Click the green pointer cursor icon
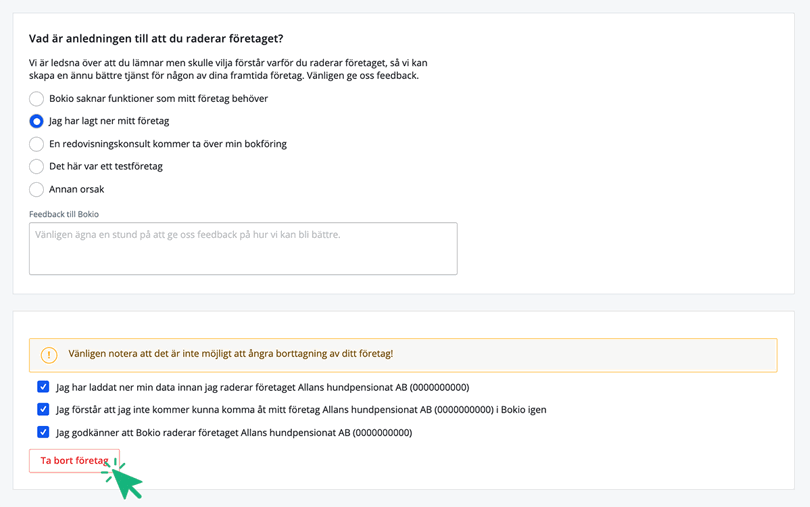This screenshot has height=507, width=810. 126,480
